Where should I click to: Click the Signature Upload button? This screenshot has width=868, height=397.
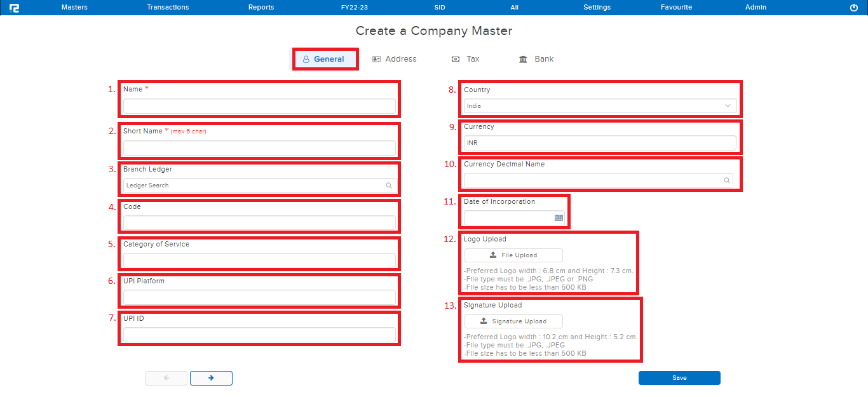513,321
